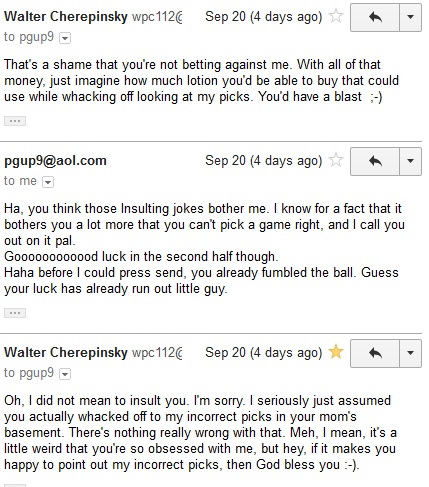
Task: Click Walter Cherepinsky name in last message
Action: pos(66,353)
